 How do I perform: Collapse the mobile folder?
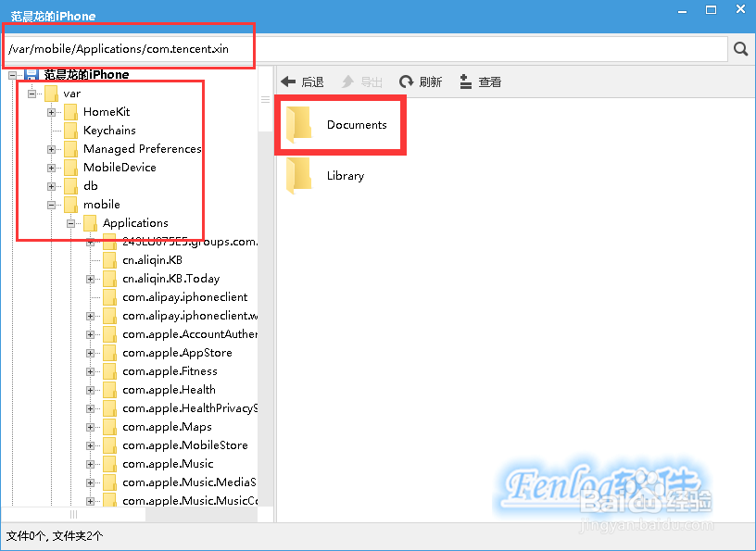coord(51,205)
